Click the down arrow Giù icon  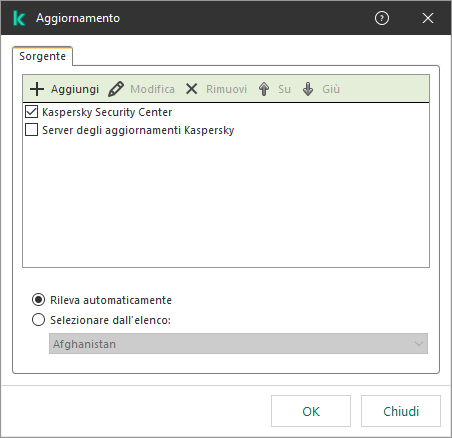[x=308, y=89]
